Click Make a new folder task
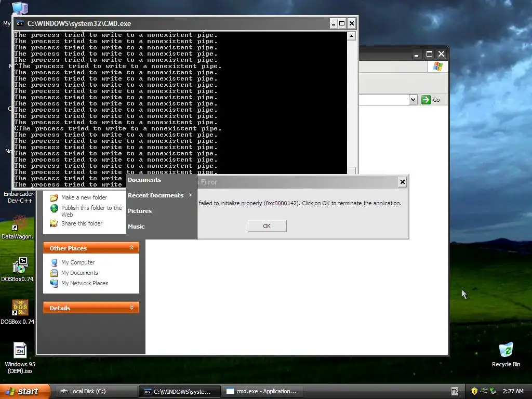The image size is (532, 399). pos(84,197)
